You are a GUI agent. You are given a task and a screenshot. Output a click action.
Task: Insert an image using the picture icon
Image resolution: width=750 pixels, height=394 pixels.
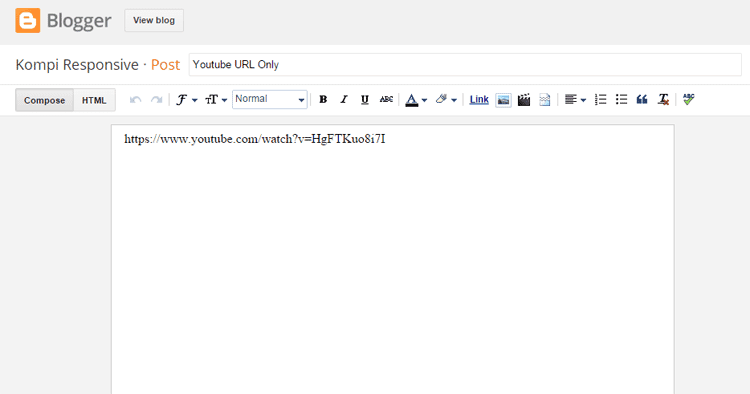(503, 99)
